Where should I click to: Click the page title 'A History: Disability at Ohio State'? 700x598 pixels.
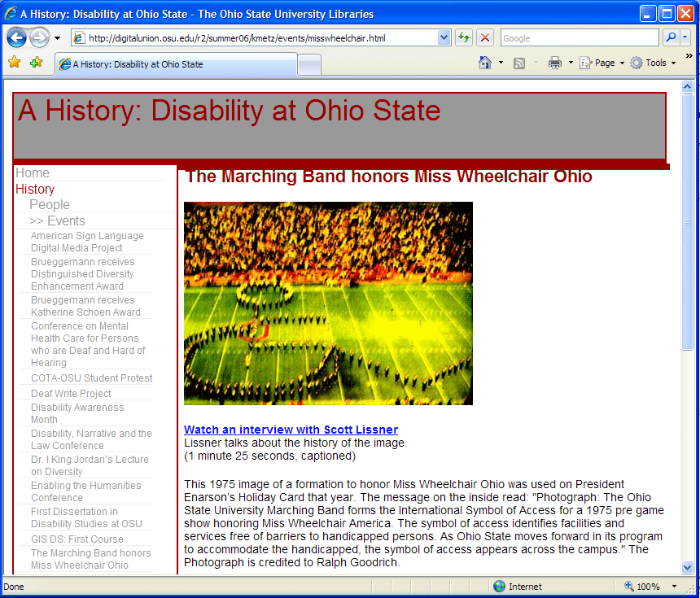(229, 110)
